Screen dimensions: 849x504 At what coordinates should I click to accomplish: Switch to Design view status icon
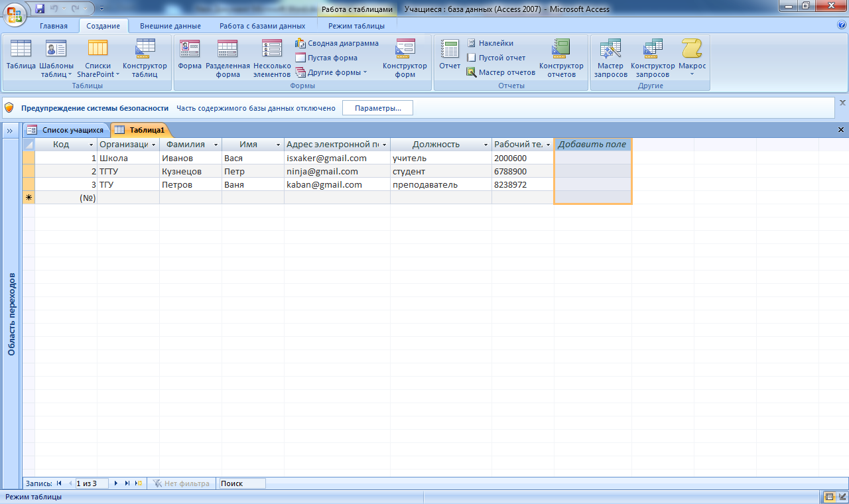pyautogui.click(x=841, y=497)
